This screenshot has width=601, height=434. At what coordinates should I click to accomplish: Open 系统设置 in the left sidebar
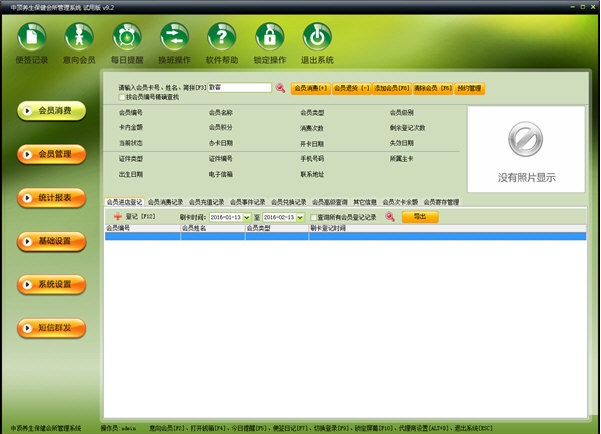51,284
